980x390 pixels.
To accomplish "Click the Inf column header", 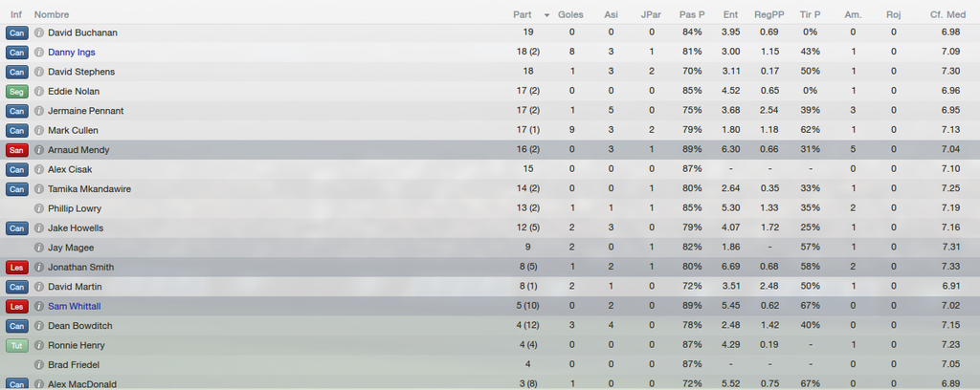I will tap(17, 14).
